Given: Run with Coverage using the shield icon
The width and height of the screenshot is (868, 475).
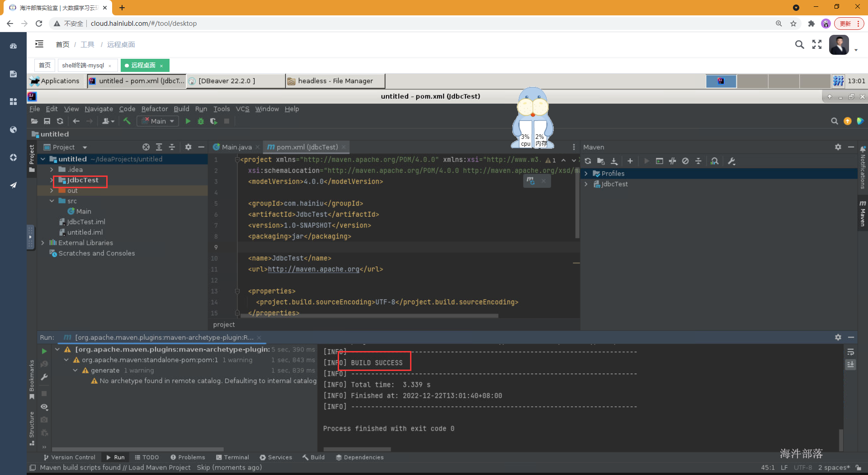Looking at the screenshot, I should pyautogui.click(x=213, y=121).
